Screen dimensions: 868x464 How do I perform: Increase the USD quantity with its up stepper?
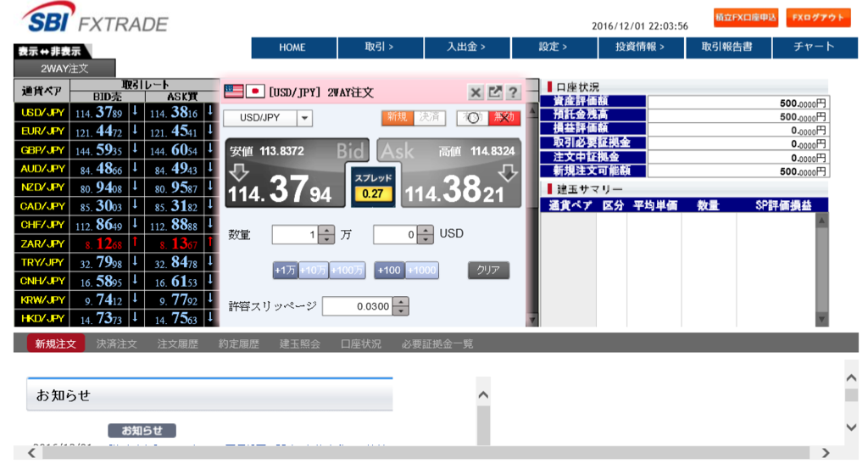coord(426,230)
